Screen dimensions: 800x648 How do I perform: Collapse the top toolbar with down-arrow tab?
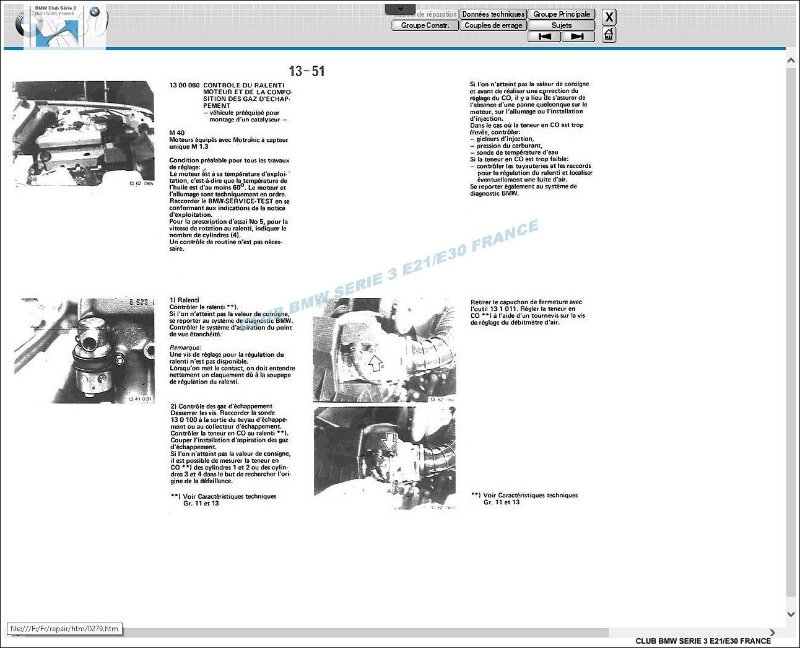pos(400,9)
